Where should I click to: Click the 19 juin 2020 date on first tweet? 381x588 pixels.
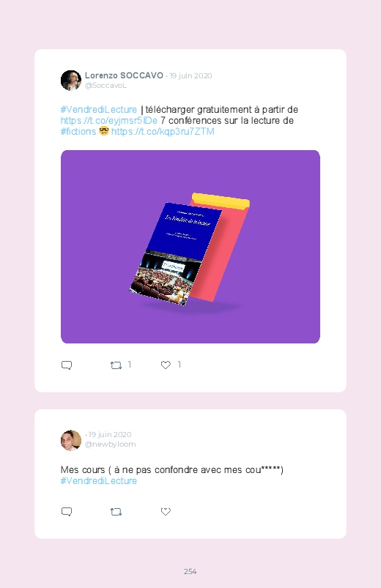(x=190, y=75)
